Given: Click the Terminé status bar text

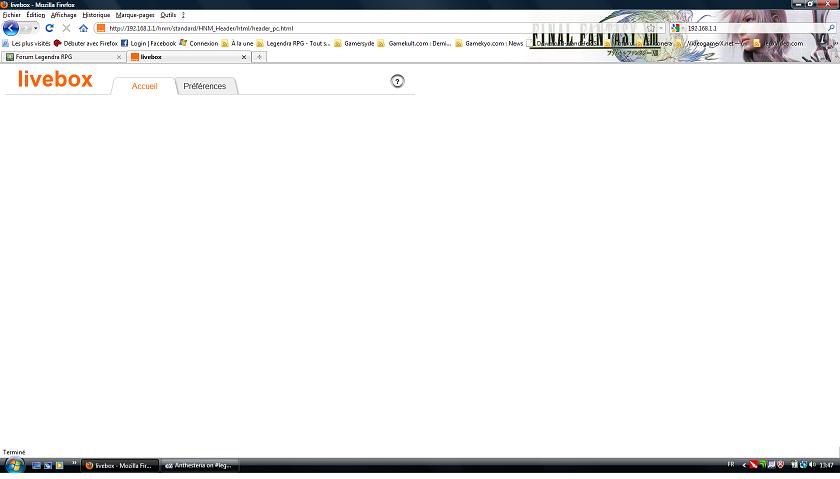Looking at the screenshot, I should 14,452.
